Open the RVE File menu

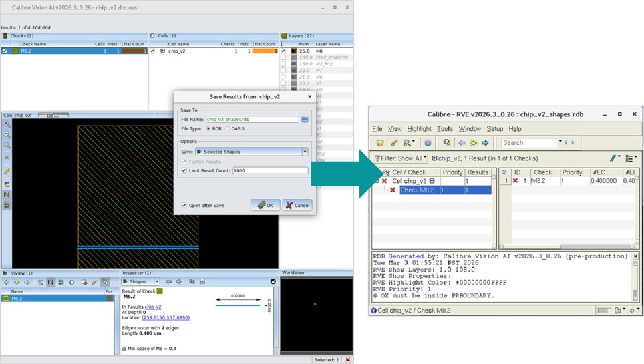click(377, 129)
